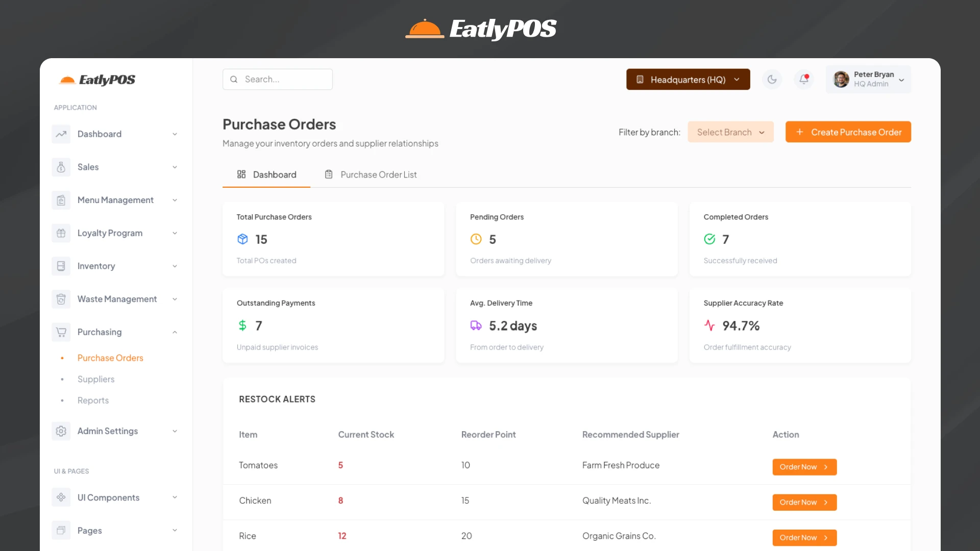
Task: Click the clipboard icon on Purchase Order List tab
Action: 329,174
